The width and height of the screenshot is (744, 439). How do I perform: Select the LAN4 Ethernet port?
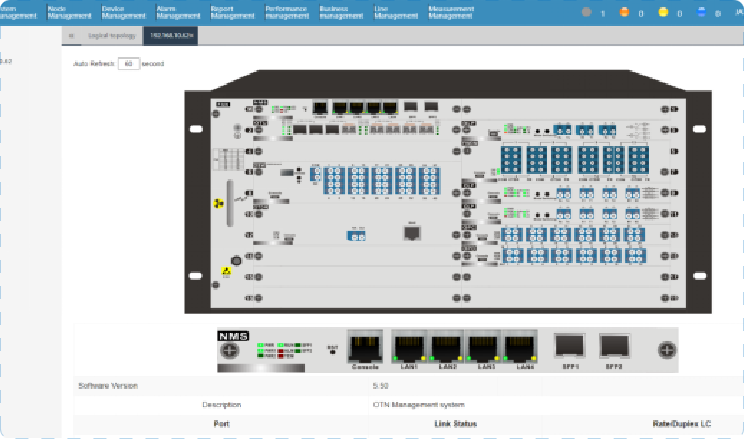pos(521,348)
